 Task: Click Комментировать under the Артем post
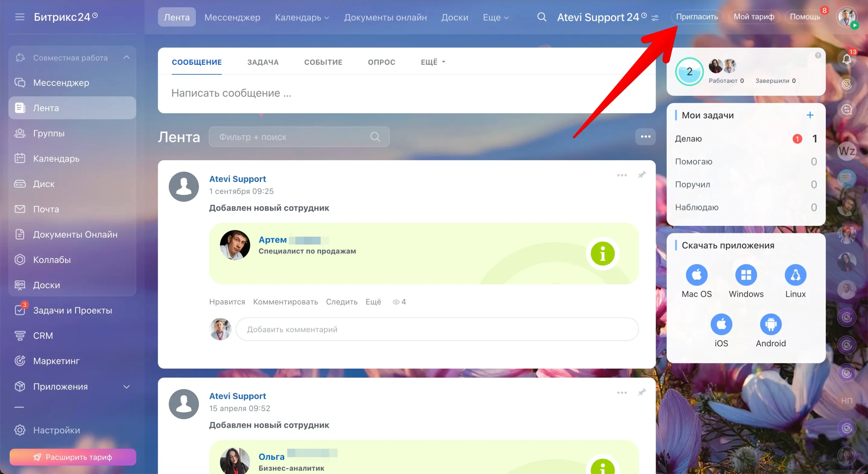coord(286,302)
